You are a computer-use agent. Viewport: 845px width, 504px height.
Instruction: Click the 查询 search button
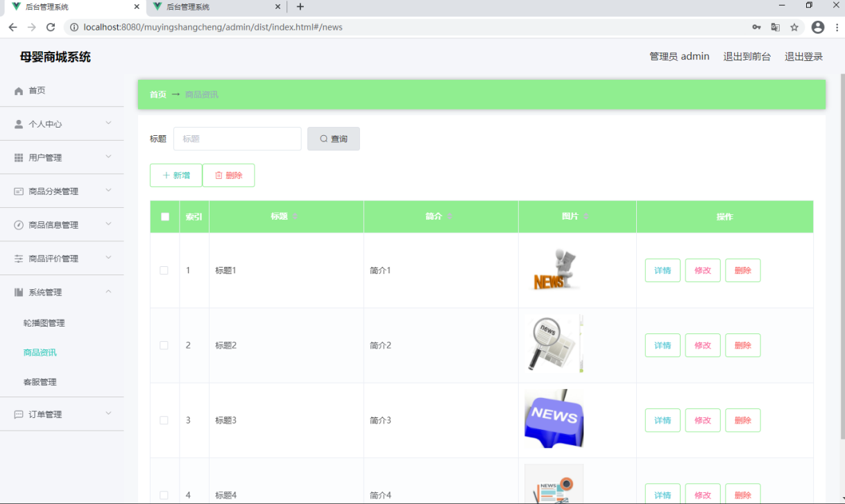coord(334,139)
